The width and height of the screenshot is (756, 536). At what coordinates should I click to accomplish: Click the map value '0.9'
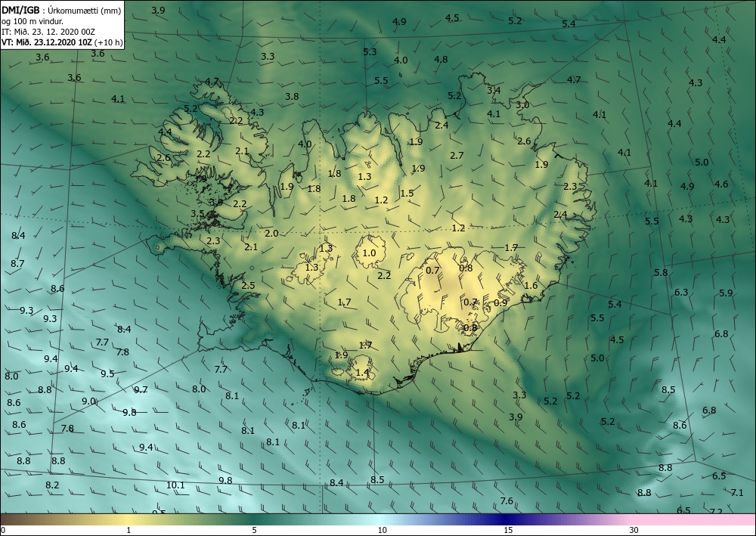(500, 302)
